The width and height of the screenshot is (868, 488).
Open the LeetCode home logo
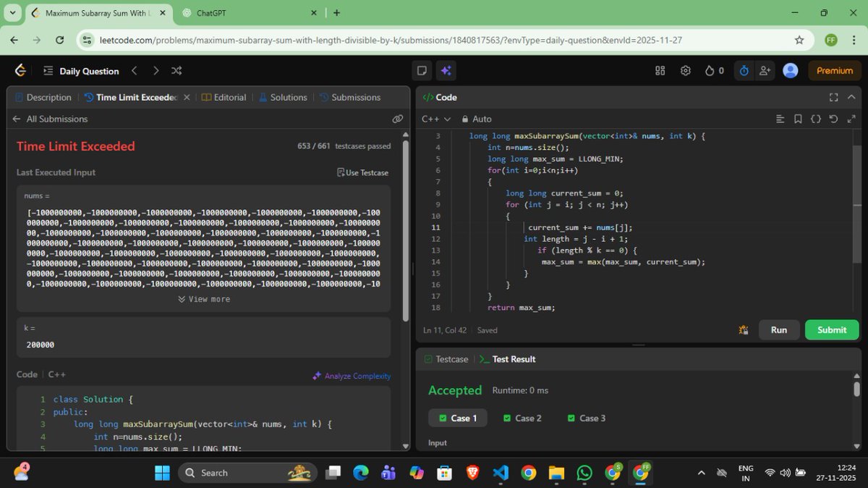pos(20,70)
